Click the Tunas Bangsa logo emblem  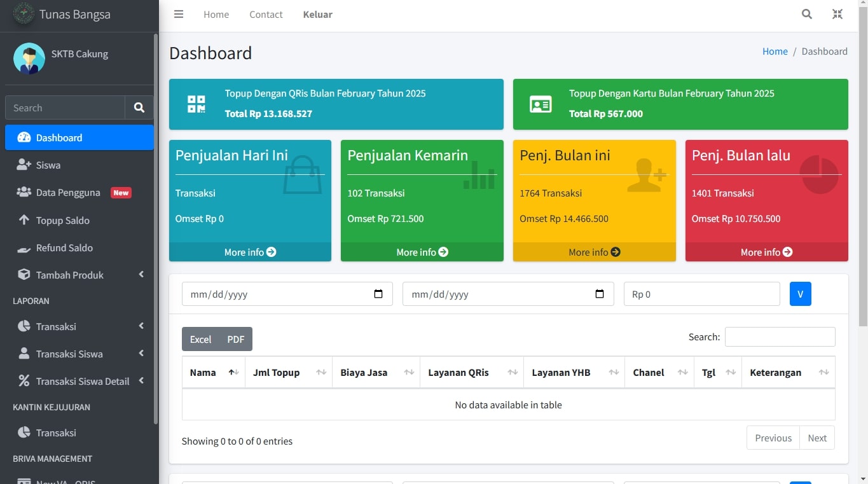(24, 14)
